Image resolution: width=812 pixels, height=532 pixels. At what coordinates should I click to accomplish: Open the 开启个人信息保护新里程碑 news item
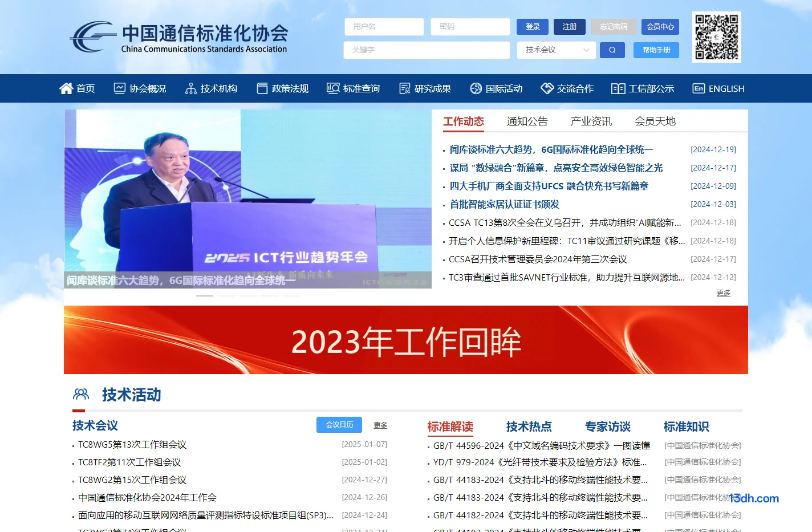click(x=567, y=241)
